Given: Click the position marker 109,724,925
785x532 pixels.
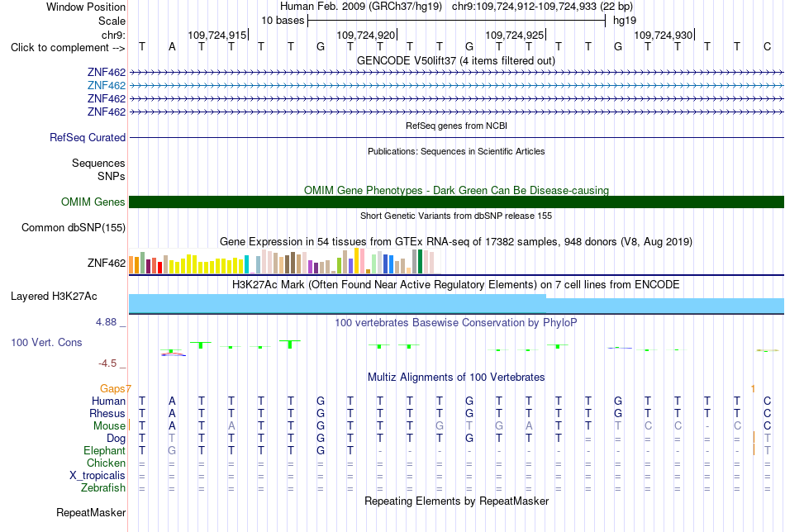Looking at the screenshot, I should [515, 35].
